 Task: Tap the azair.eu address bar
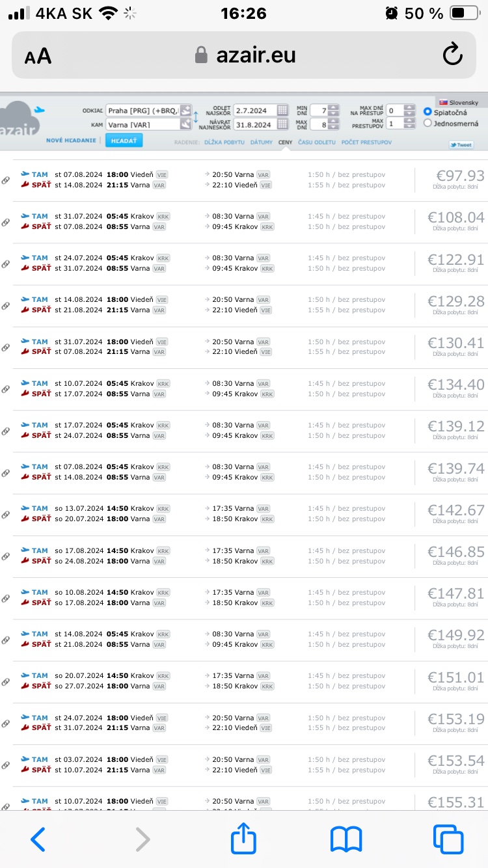click(x=245, y=55)
